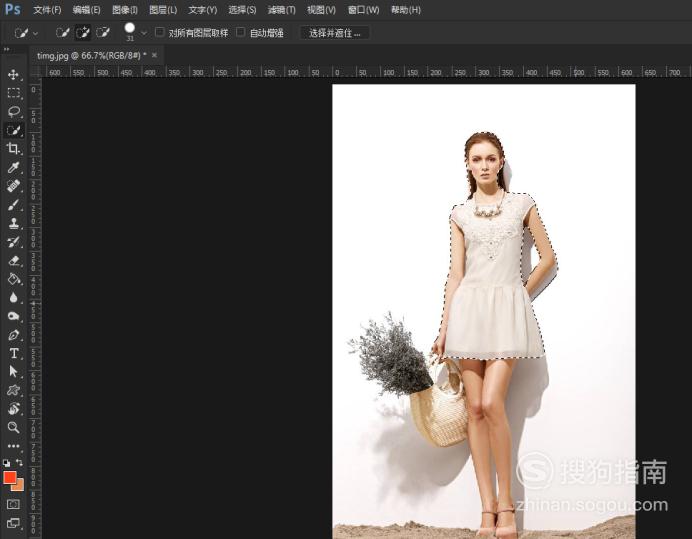Open the brush size picker arrow
Viewport: 692px width, 539px height.
coord(143,33)
